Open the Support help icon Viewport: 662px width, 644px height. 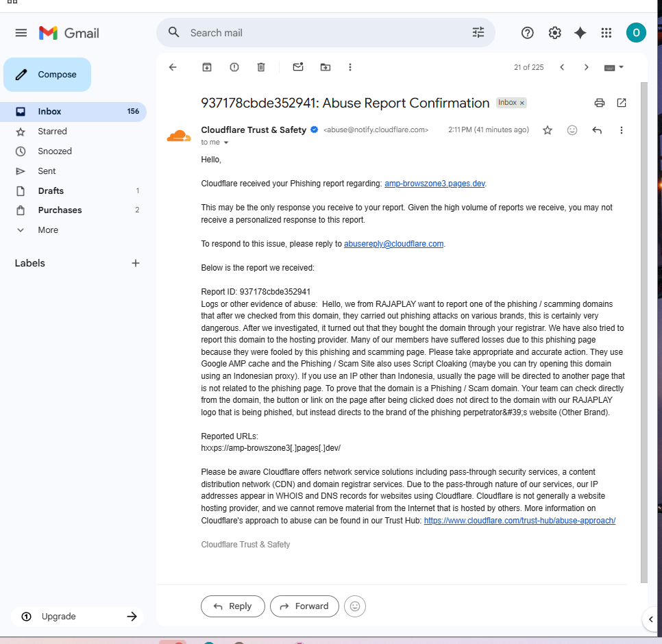[x=527, y=32]
